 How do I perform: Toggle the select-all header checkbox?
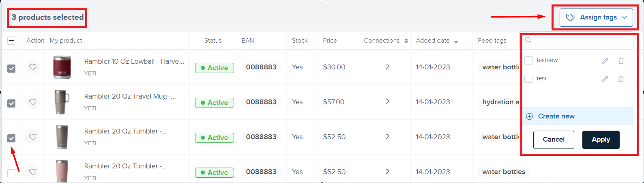(11, 41)
